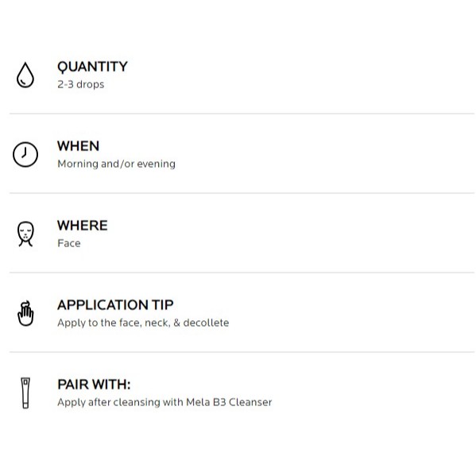Select the PAIR WITH: heading
The height and width of the screenshot is (476, 476).
[94, 385]
